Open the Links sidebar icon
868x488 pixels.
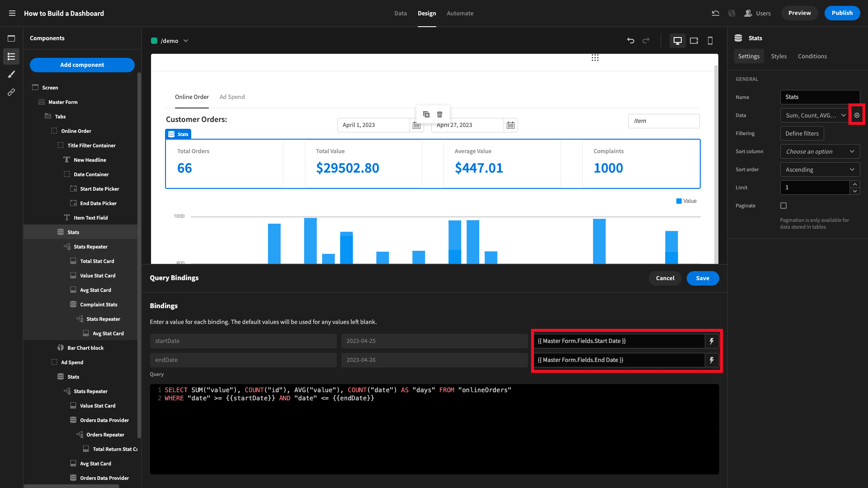point(11,92)
